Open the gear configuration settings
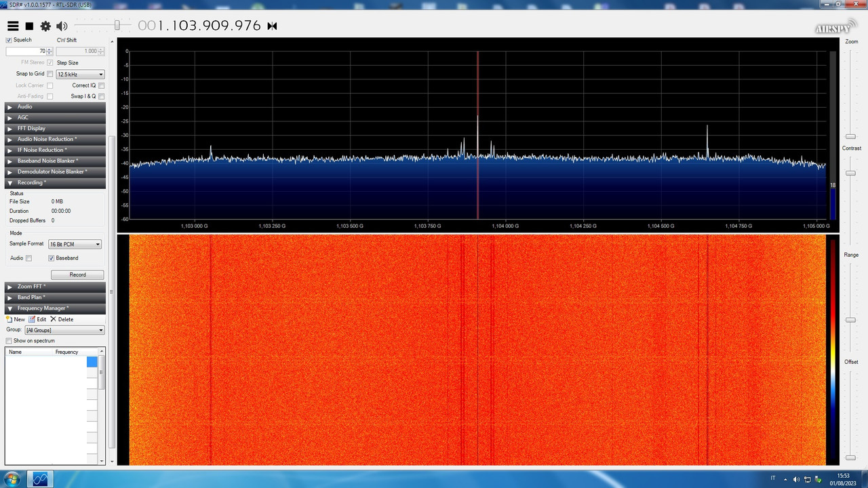Viewport: 868px width, 488px height. (45, 26)
